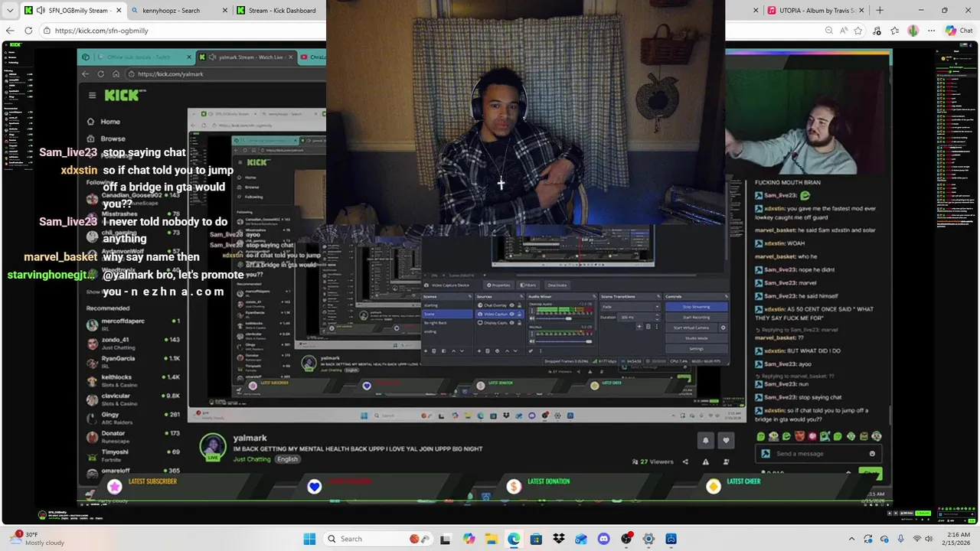Open virtual camera gear settings in OBS
The height and width of the screenshot is (551, 980).
point(724,328)
